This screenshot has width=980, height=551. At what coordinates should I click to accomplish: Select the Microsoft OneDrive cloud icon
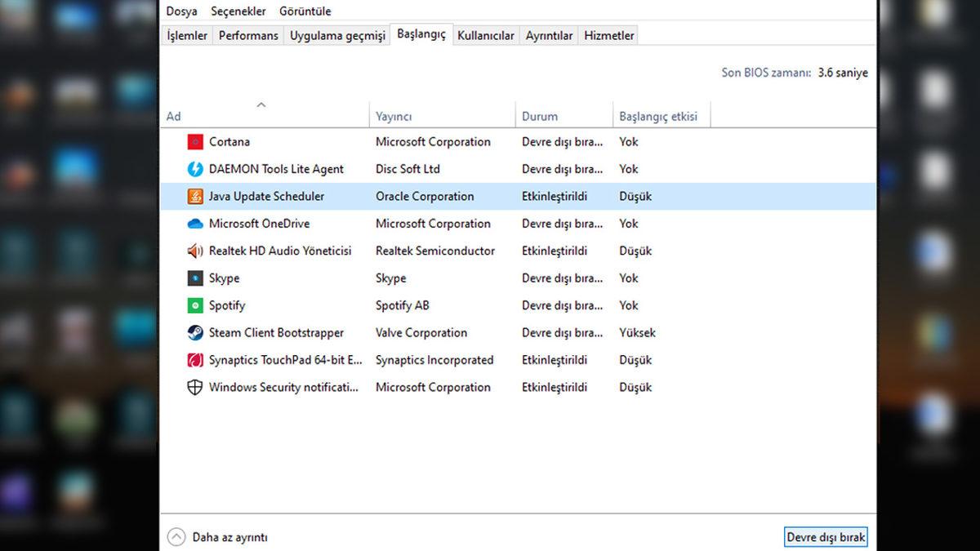coord(194,223)
